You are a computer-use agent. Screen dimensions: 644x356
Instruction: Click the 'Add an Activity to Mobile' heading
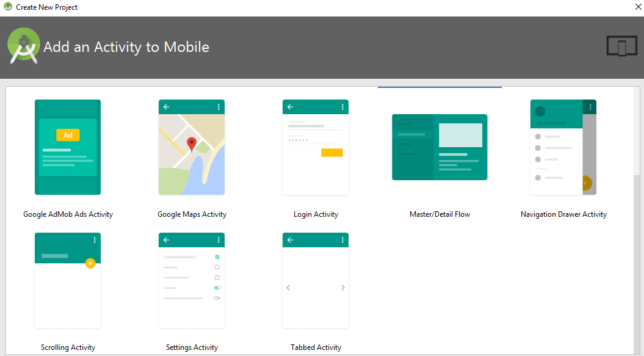[x=126, y=47]
